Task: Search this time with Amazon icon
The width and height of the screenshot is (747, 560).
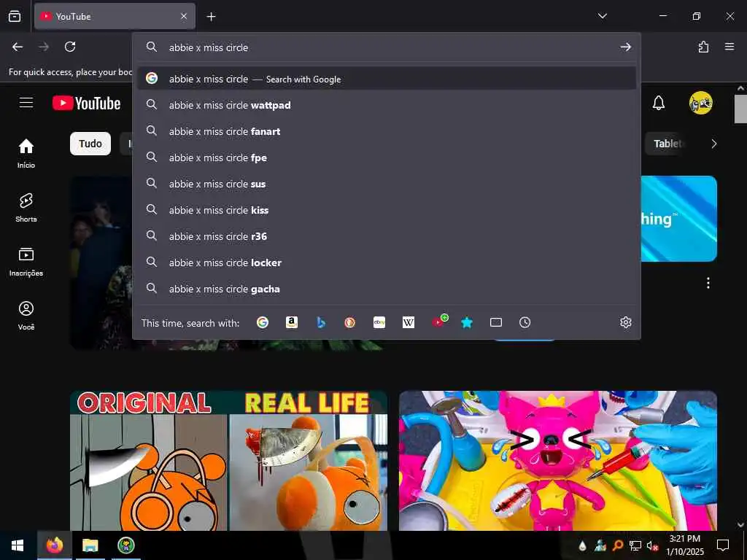Action: [x=292, y=322]
